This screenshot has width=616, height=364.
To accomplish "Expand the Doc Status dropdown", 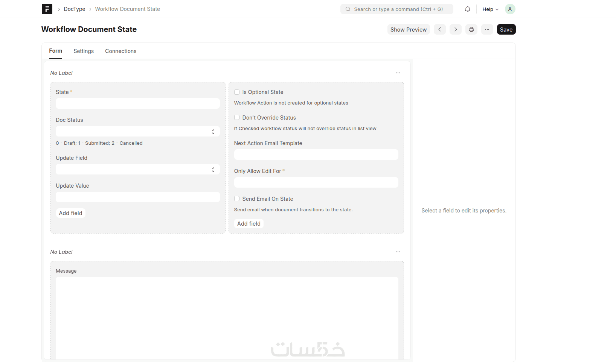I will coord(138,131).
